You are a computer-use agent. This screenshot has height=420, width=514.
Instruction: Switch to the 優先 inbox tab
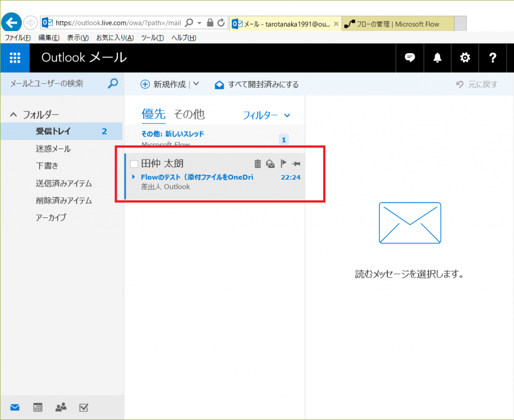[154, 114]
